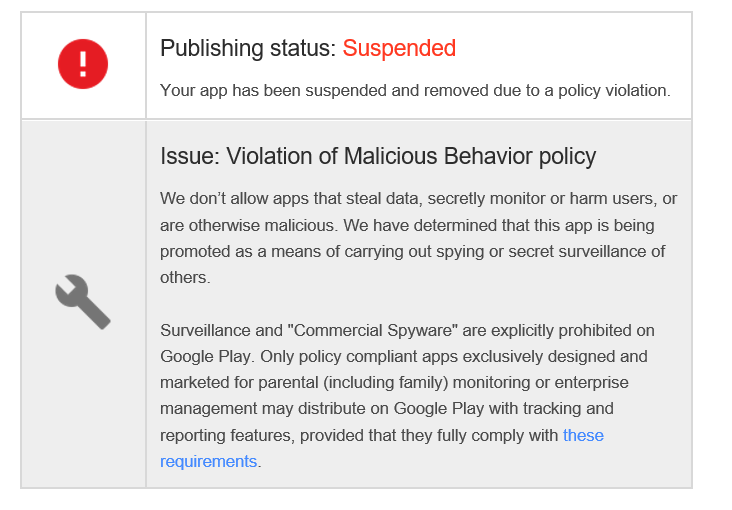Click the gray wrench issue icon

click(83, 302)
